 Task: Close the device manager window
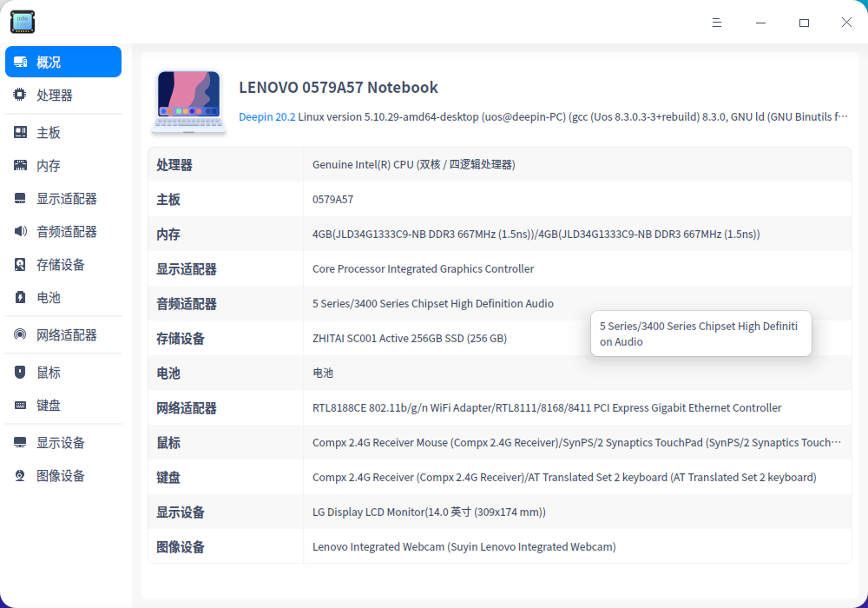(x=846, y=23)
